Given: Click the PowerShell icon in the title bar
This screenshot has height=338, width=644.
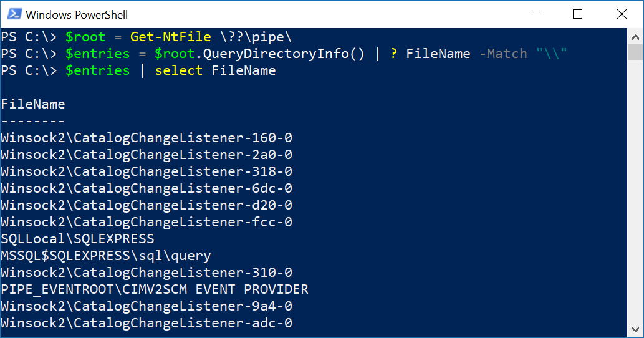Looking at the screenshot, I should pyautogui.click(x=14, y=14).
